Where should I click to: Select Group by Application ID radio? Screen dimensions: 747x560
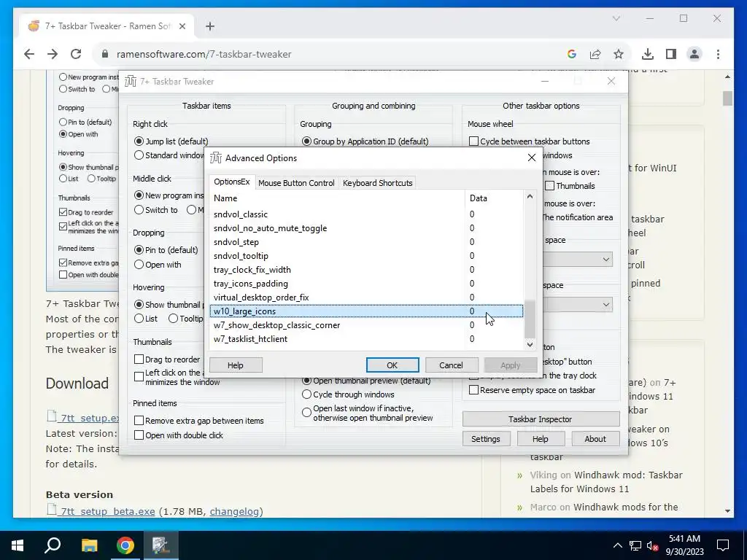306,141
